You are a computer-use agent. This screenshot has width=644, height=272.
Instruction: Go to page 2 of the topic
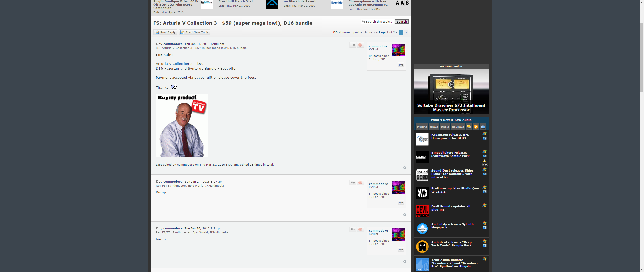coord(406,32)
